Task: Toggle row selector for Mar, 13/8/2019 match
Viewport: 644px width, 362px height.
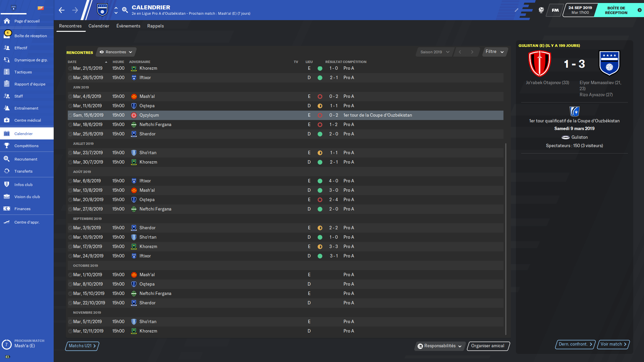Action: 70,190
